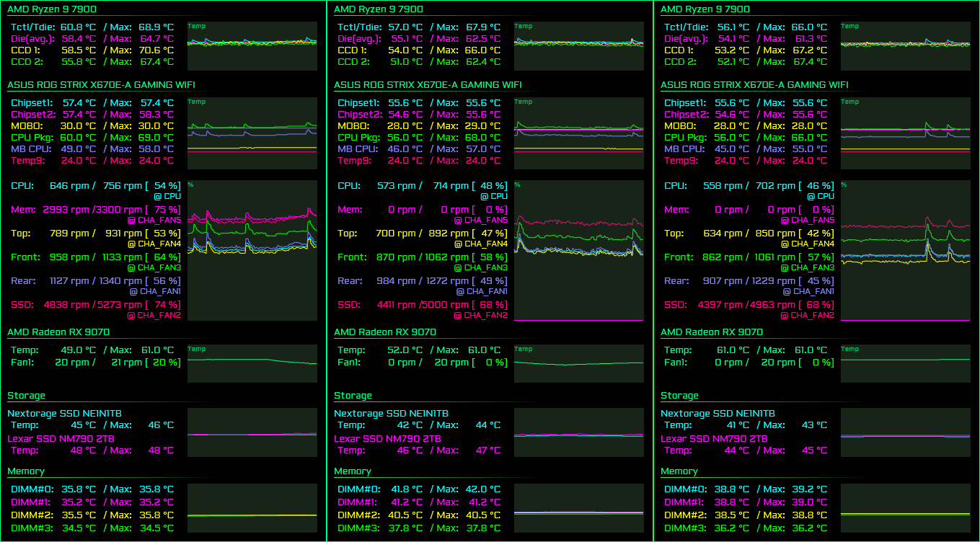Click the Tctl/Tdie reading 57.0 °C

(x=406, y=27)
